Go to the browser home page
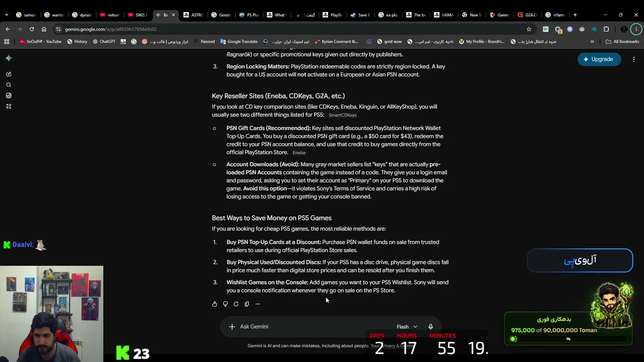644x362 pixels. 44,29
